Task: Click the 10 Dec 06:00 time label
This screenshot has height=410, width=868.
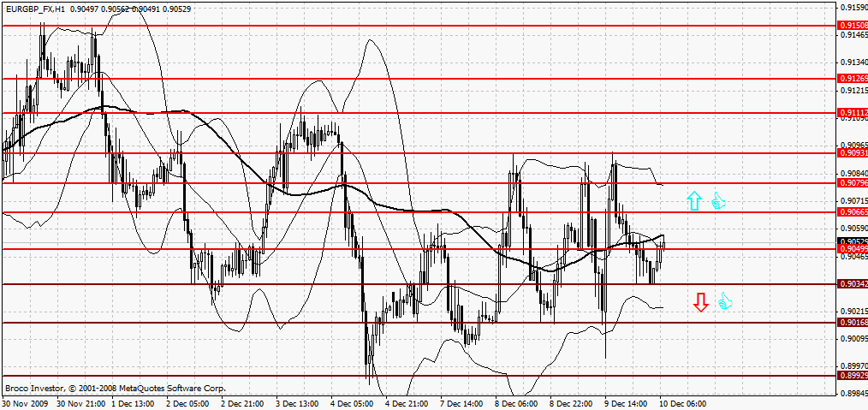Action: point(683,404)
